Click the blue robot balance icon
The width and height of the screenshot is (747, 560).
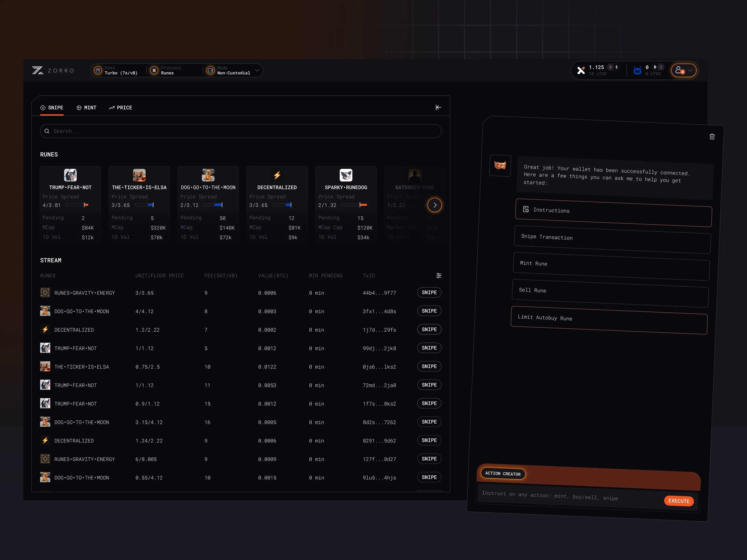pos(638,70)
